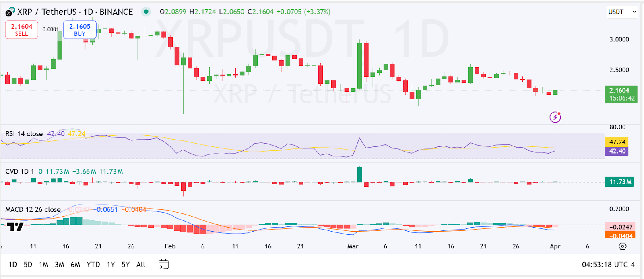
Task: Click the XRP coin logo icon
Action: click(10, 12)
